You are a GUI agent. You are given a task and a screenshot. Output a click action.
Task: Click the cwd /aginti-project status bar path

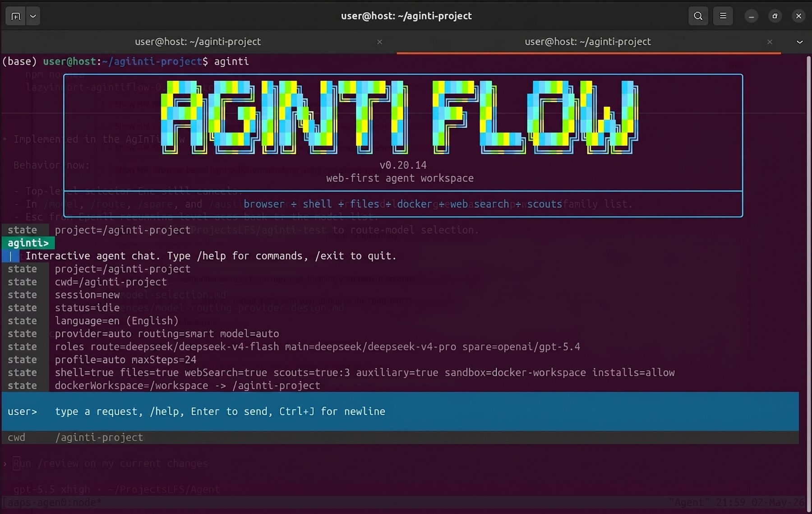click(99, 437)
